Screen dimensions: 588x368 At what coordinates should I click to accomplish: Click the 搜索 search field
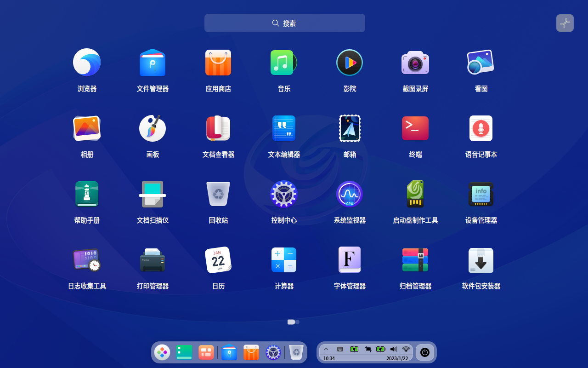point(285,23)
